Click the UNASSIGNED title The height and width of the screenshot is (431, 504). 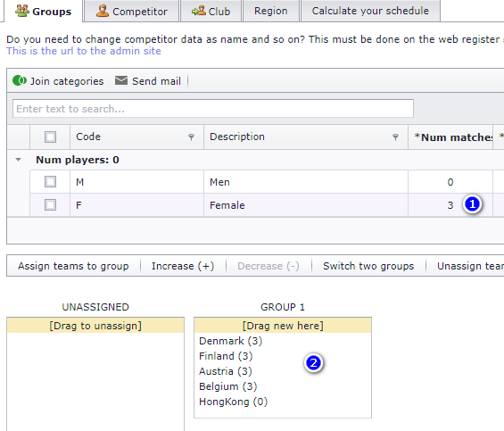[x=95, y=307]
